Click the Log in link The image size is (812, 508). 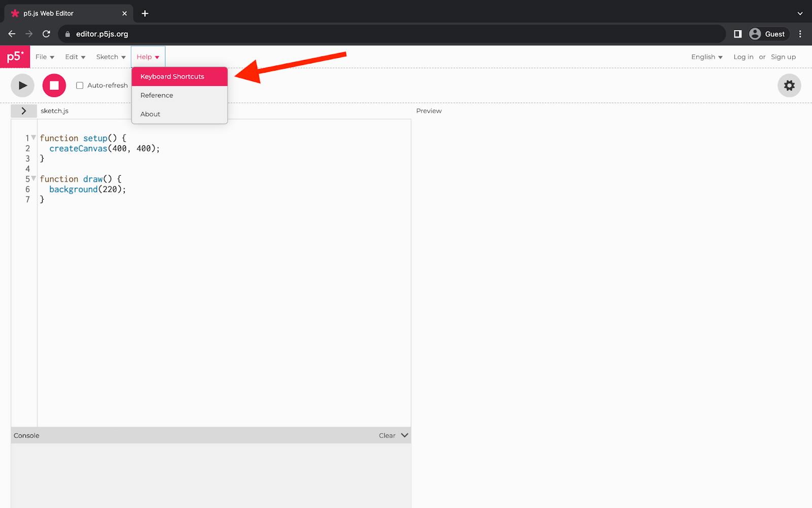[743, 57]
